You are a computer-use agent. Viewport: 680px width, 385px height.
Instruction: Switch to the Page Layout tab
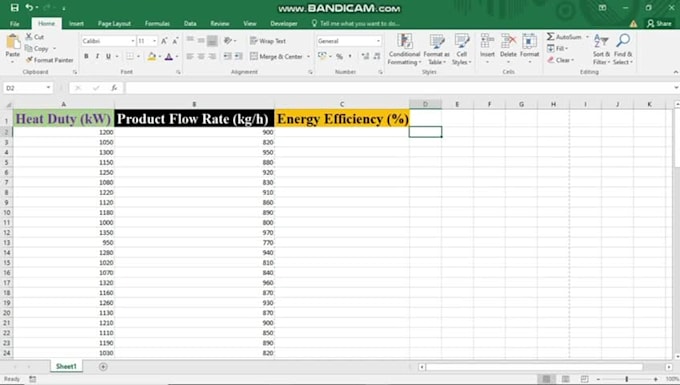(x=114, y=23)
